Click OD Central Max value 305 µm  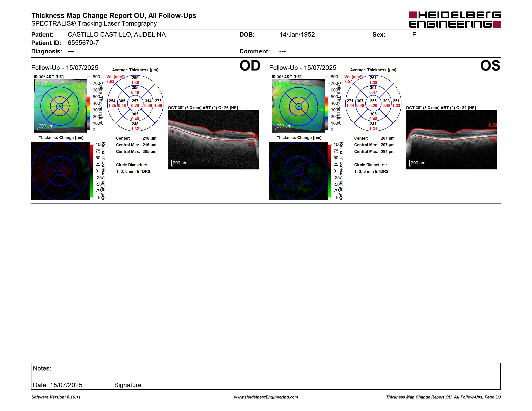pos(149,152)
